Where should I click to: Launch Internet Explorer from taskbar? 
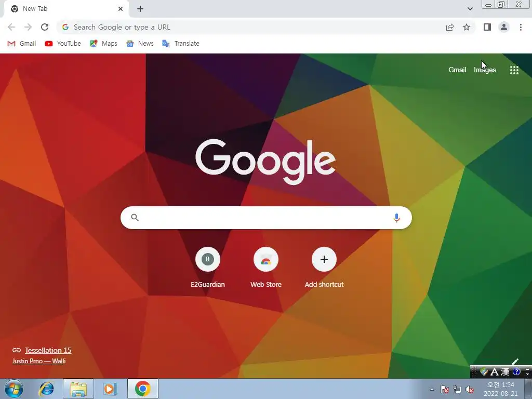[46, 389]
